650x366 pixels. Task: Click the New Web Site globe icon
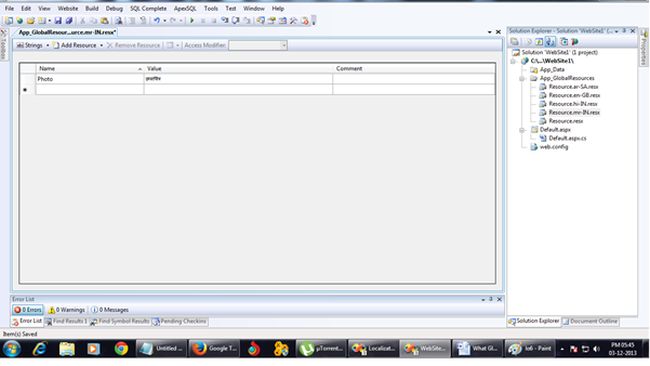pyautogui.click(x=19, y=20)
